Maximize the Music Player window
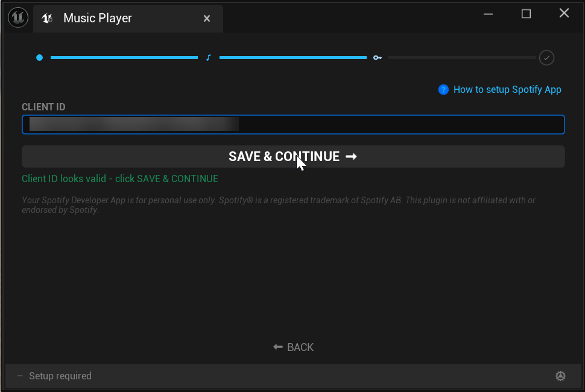This screenshot has width=585, height=392. coord(526,14)
